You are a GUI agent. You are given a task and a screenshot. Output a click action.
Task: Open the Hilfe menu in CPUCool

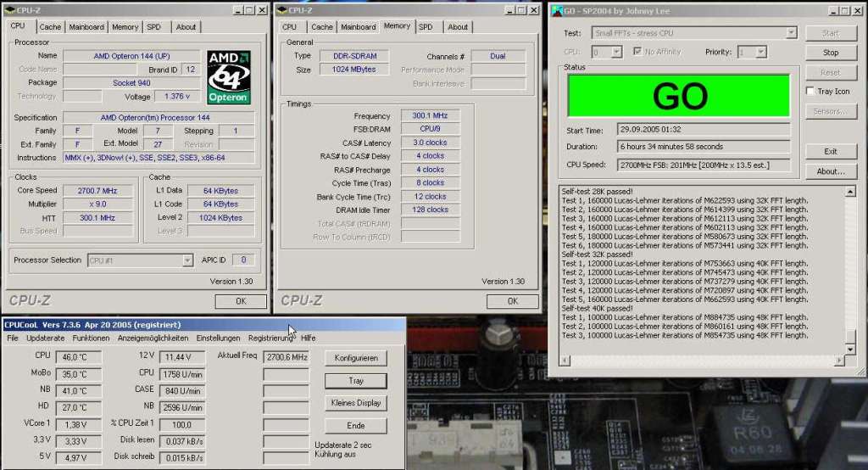pyautogui.click(x=309, y=339)
